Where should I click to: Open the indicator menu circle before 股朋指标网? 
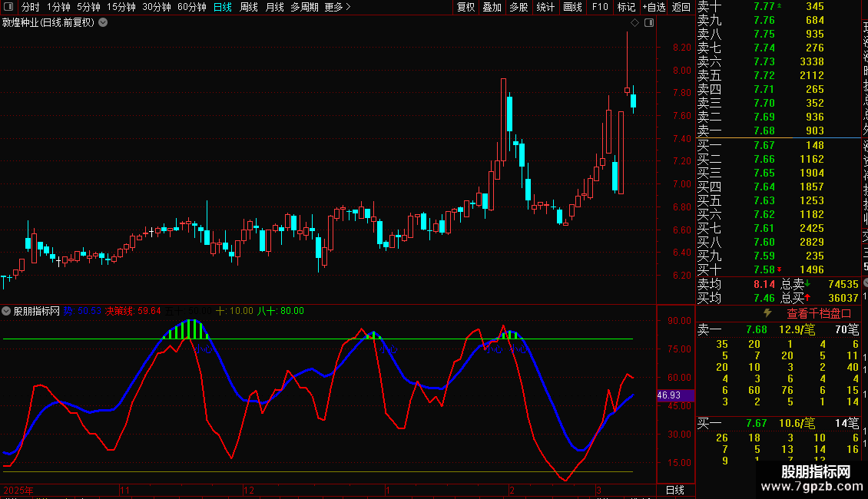tap(6, 311)
